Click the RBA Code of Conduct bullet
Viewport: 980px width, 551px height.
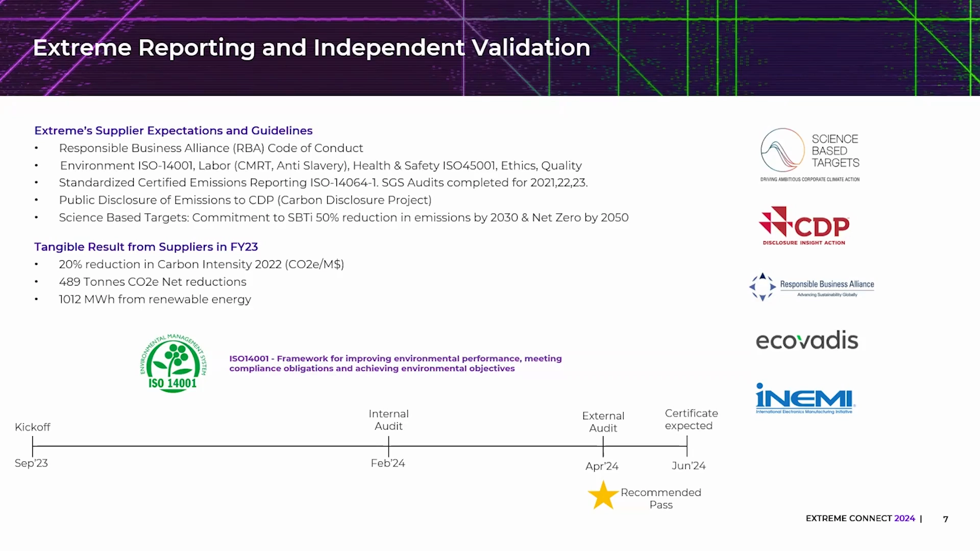coord(211,148)
